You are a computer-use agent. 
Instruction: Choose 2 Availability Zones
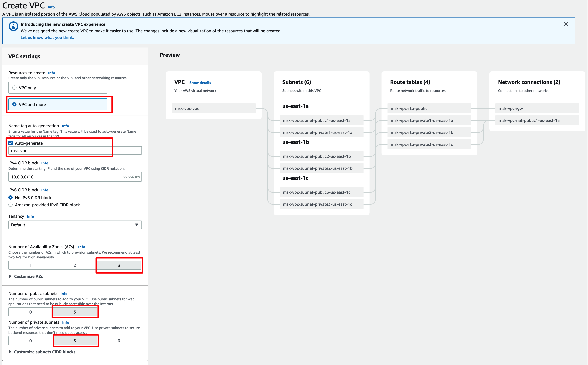pos(75,265)
